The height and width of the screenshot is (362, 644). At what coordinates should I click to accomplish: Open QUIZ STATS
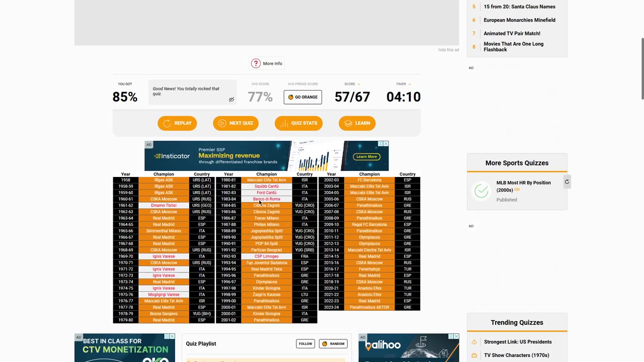[298, 123]
